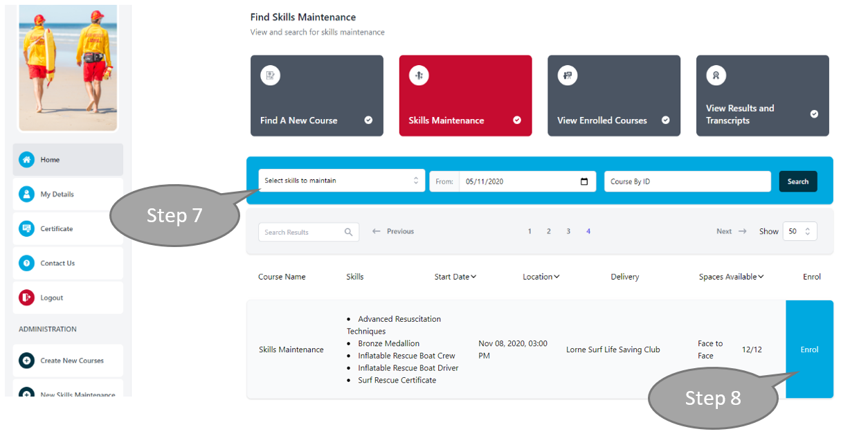This screenshot has height=436, width=868.
Task: Open View Results and Transcripts card
Action: point(762,96)
